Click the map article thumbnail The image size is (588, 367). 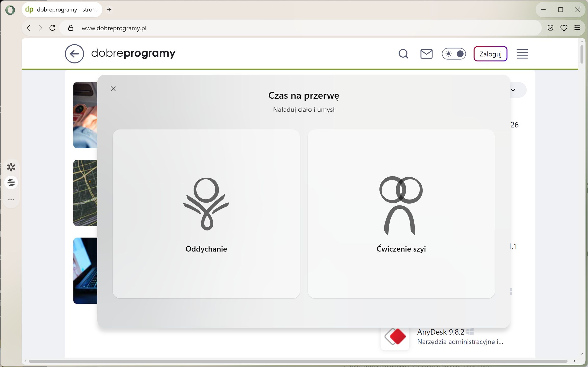85,193
